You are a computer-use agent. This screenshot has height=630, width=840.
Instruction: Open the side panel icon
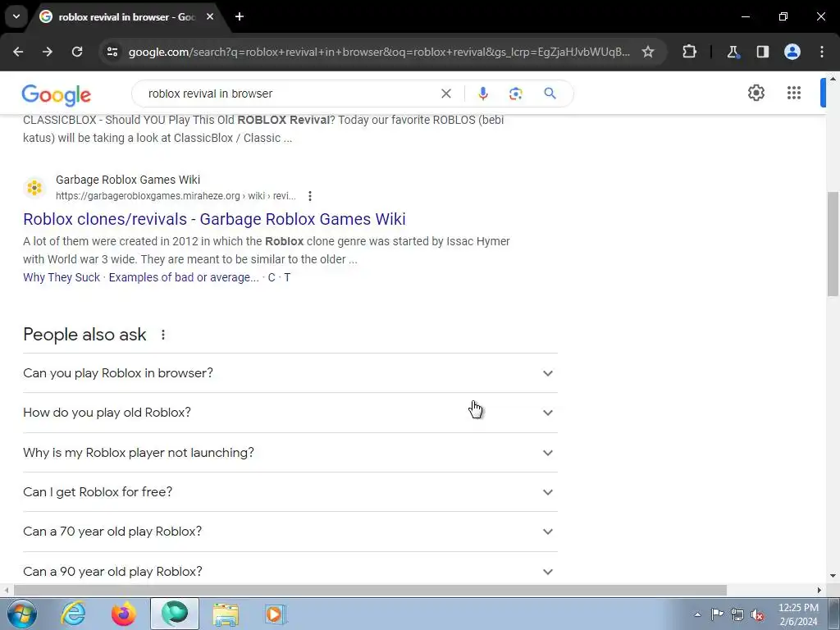click(762, 52)
